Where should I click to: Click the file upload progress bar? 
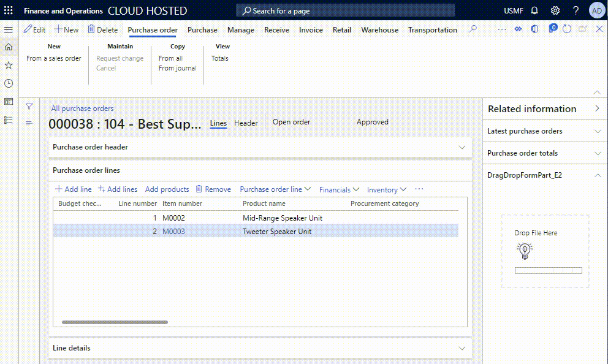click(x=549, y=271)
